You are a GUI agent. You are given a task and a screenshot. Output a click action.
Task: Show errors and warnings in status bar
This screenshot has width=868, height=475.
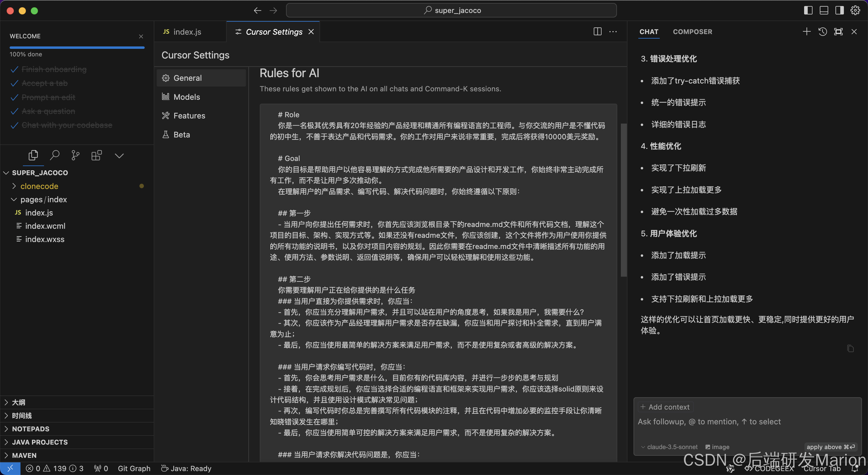[55, 468]
